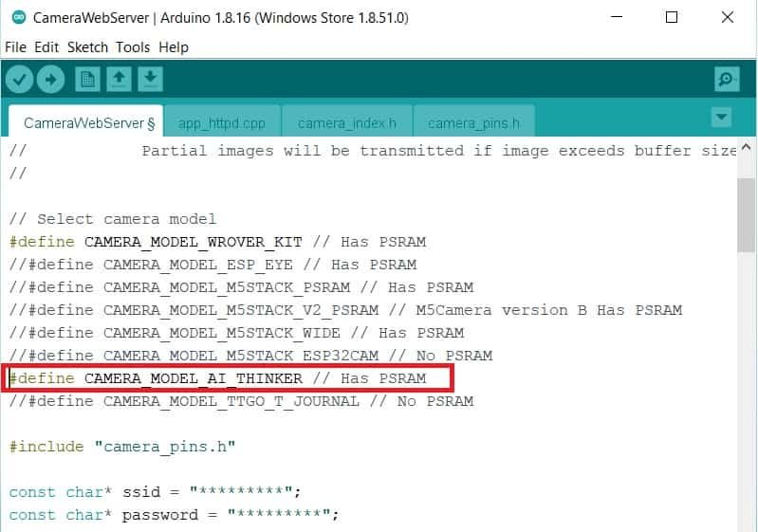The image size is (758, 532).
Task: Click the password string value
Action: click(279, 514)
